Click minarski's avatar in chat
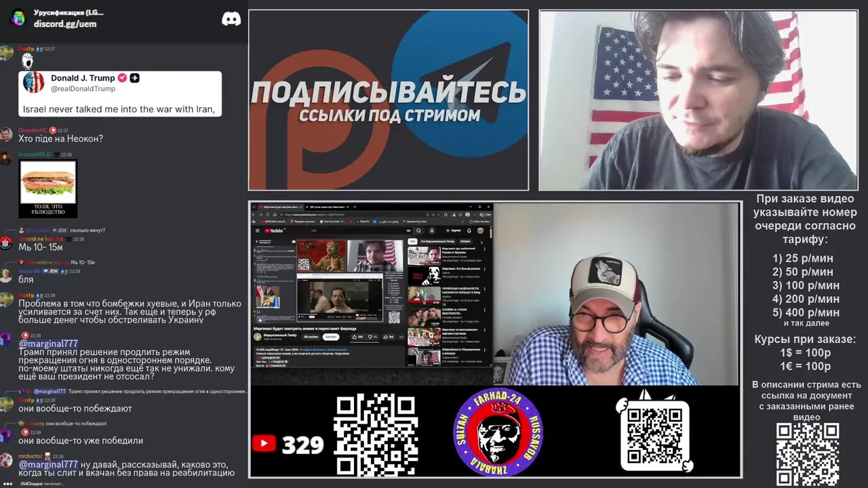The height and width of the screenshot is (488, 868). click(6, 274)
